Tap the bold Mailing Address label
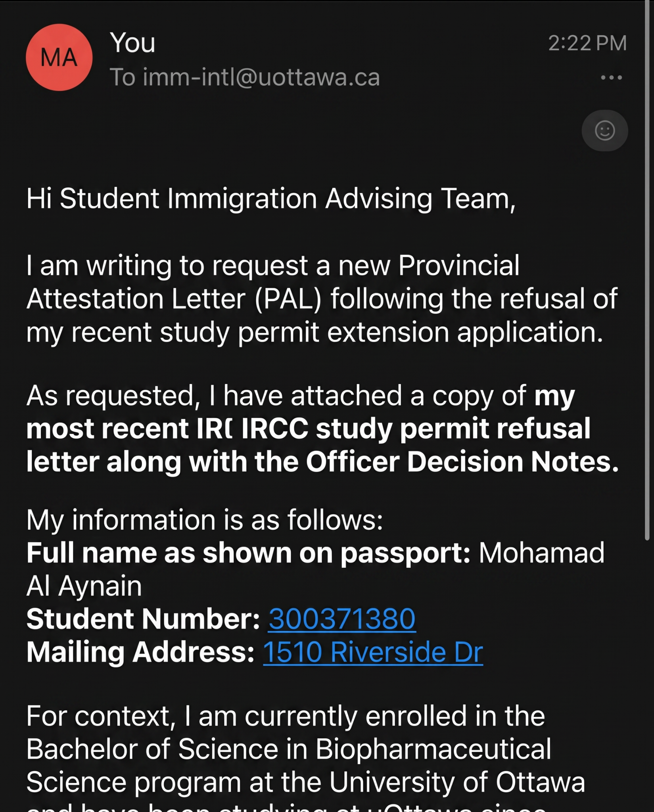Image resolution: width=654 pixels, height=812 pixels. pos(140,652)
